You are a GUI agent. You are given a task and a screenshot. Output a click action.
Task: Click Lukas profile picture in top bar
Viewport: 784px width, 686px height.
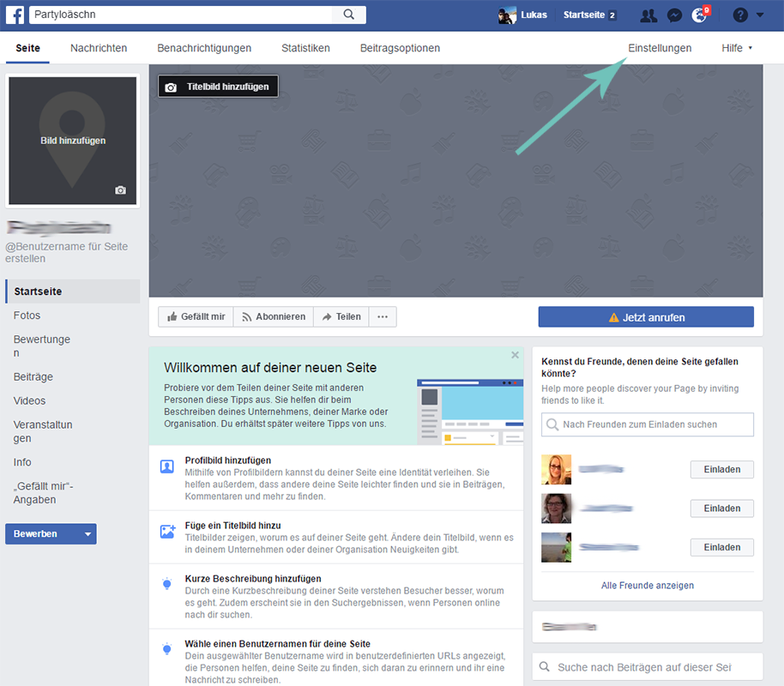[x=507, y=15]
